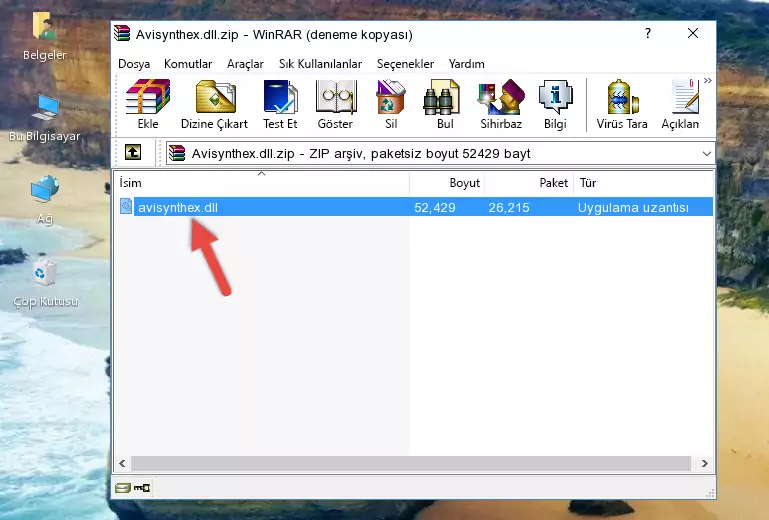Screen dimensions: 769x520
Task: Click the Açıklama comment icon
Action: coord(681,104)
